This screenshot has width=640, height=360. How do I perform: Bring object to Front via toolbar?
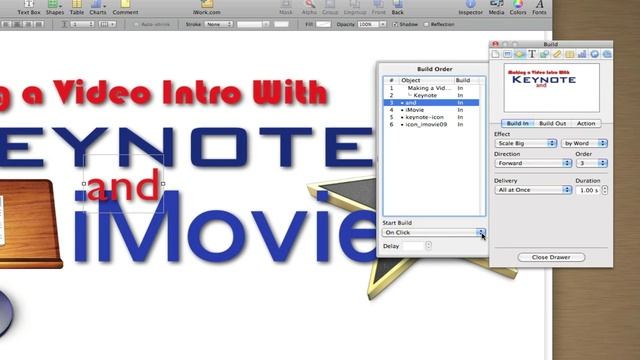(378, 7)
